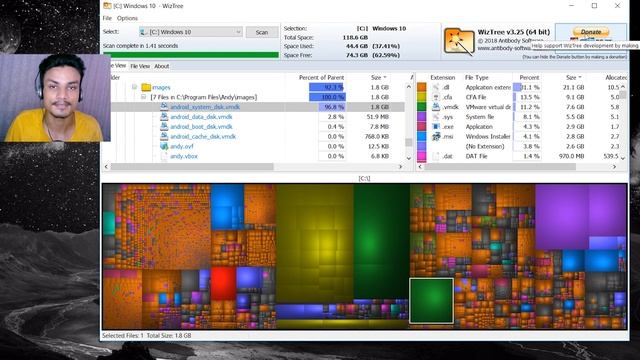The height and width of the screenshot is (360, 640).
Task: Click the .dll extension file icon
Action: click(x=436, y=87)
